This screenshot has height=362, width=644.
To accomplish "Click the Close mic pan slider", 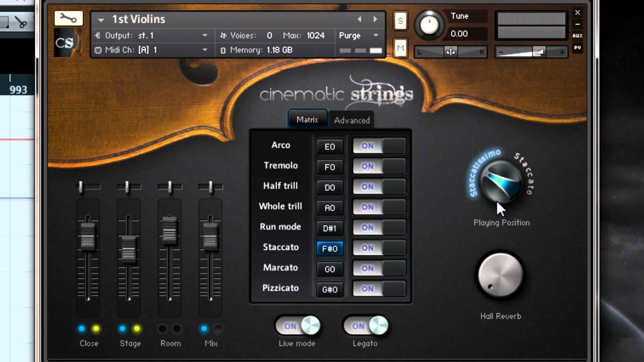I will tap(88, 187).
